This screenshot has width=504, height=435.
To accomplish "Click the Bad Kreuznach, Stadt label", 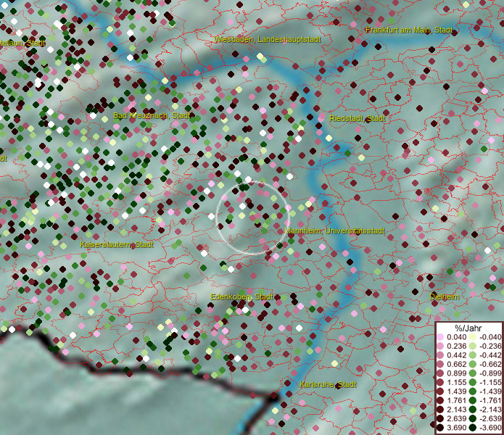I will (152, 115).
